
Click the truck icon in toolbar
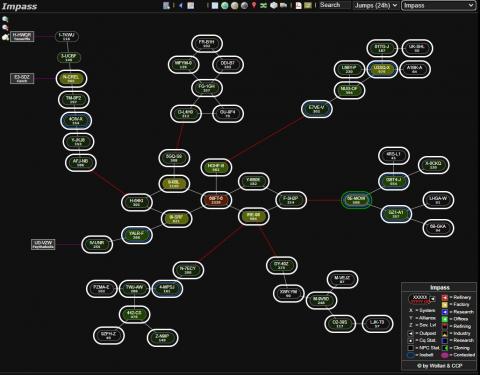click(x=283, y=5)
